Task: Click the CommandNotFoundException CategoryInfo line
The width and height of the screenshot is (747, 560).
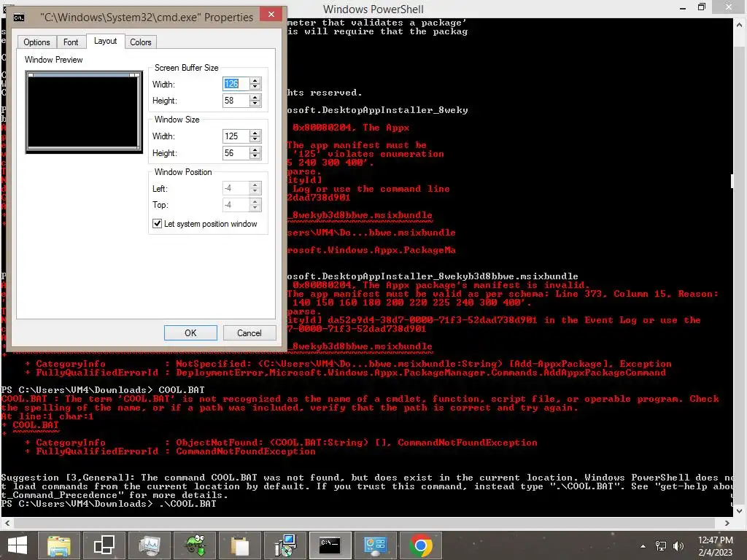Action: (281, 443)
